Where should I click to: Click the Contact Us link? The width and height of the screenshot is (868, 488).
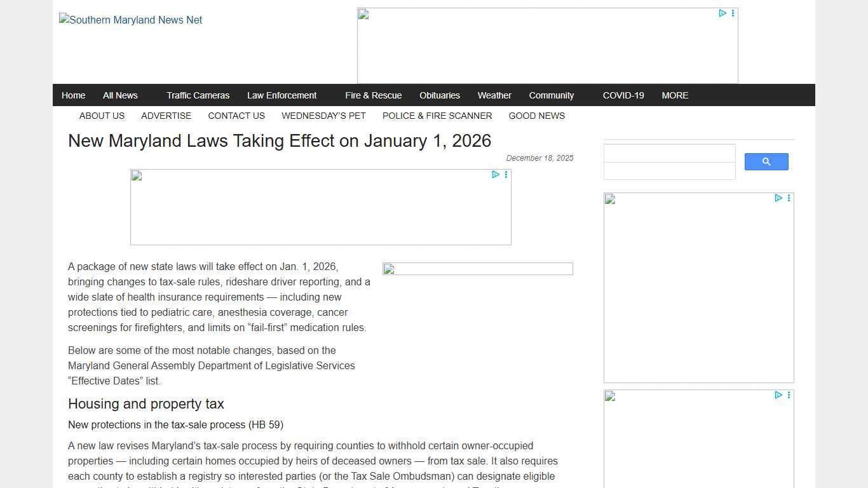[x=236, y=116]
